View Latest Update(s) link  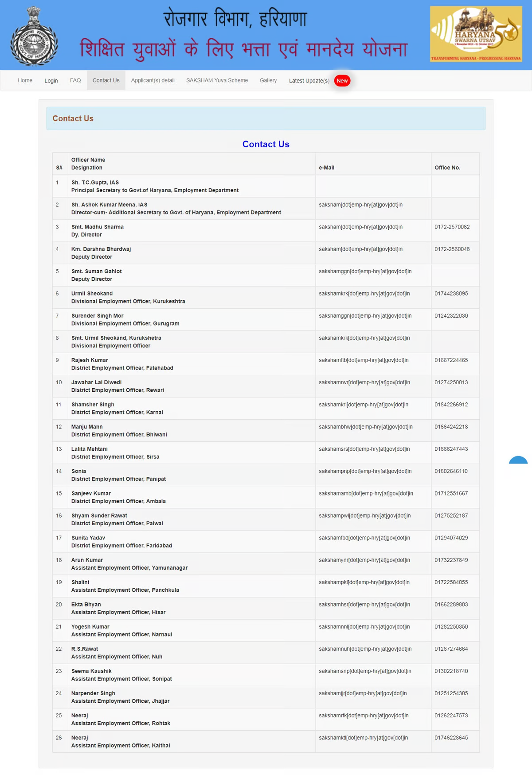(309, 81)
